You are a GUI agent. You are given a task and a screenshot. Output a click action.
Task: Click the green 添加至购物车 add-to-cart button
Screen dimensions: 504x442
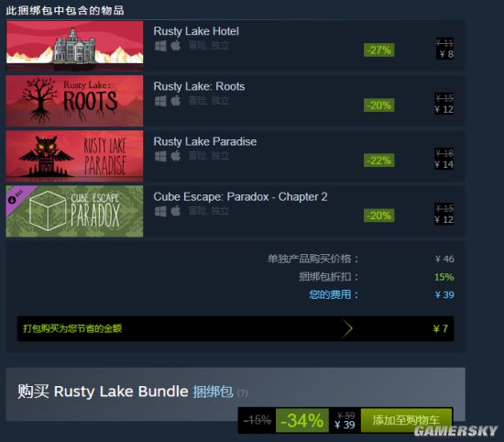[406, 420]
